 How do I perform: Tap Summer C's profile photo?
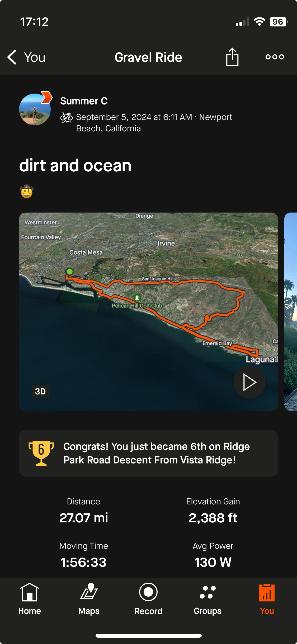tap(34, 110)
